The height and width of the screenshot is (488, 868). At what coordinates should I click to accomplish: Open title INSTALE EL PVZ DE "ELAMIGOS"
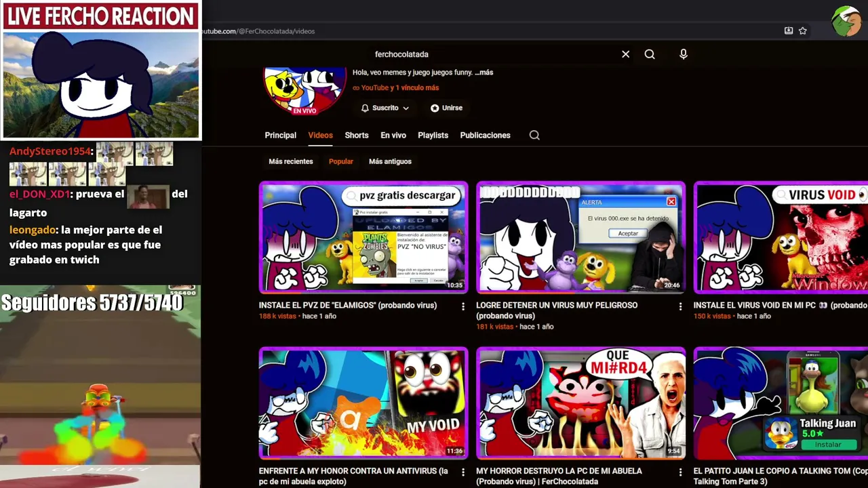point(348,305)
